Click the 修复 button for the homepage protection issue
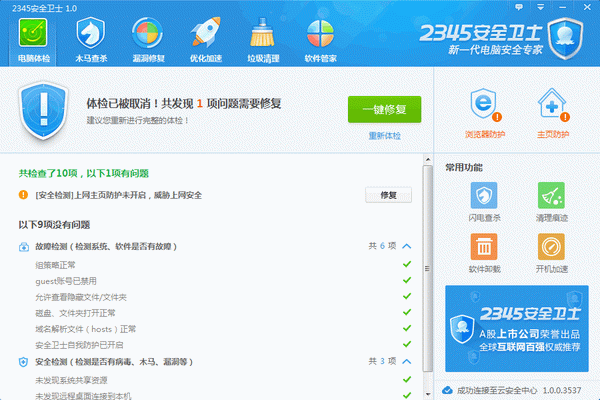Viewport: 600px width, 400px height. tap(388, 195)
